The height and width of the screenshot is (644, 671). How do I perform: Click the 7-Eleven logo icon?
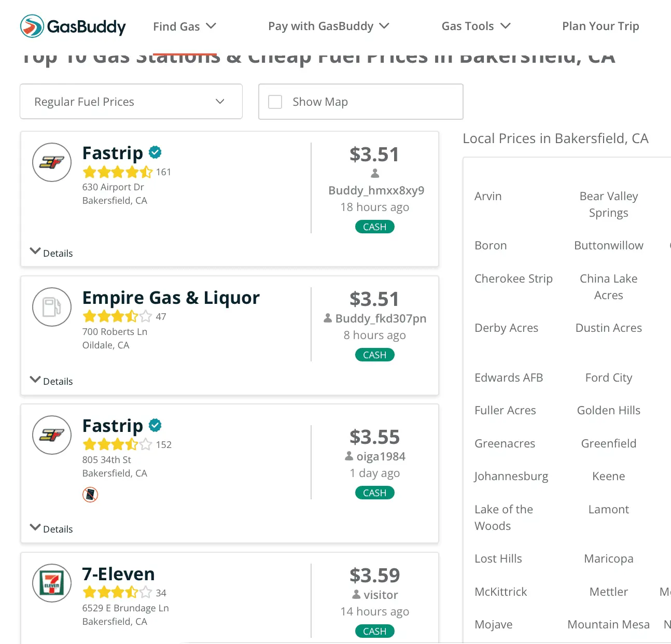[x=52, y=583]
